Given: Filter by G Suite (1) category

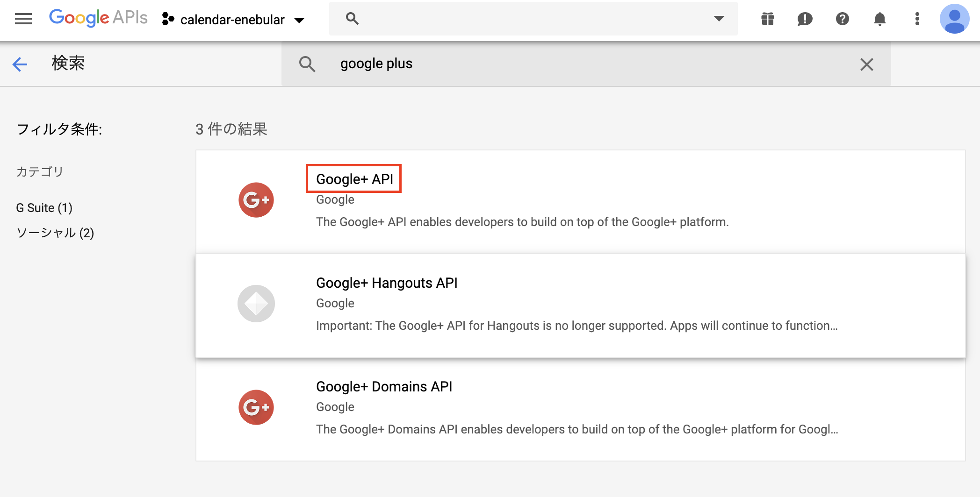Looking at the screenshot, I should [x=44, y=208].
